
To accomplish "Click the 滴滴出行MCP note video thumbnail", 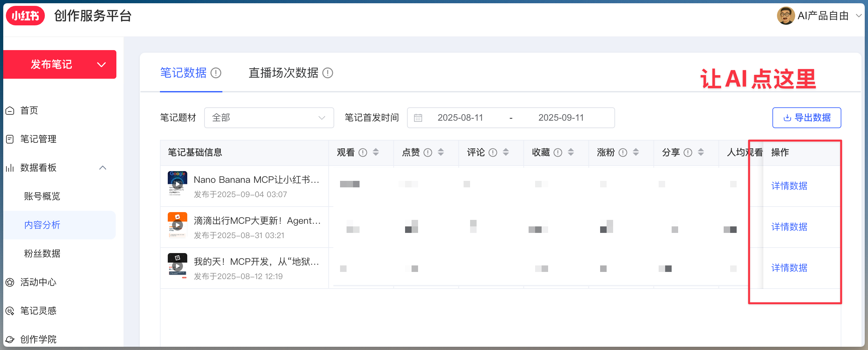I will (177, 225).
